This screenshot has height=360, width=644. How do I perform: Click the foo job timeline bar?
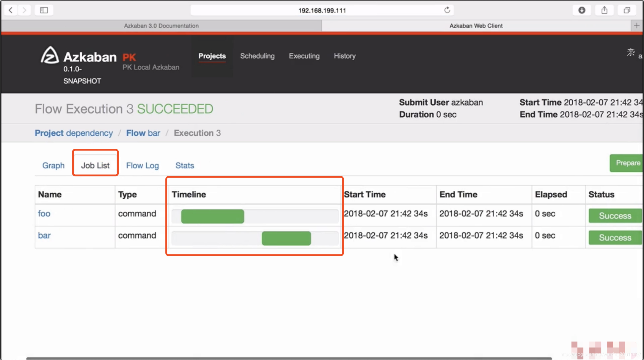coord(212,216)
